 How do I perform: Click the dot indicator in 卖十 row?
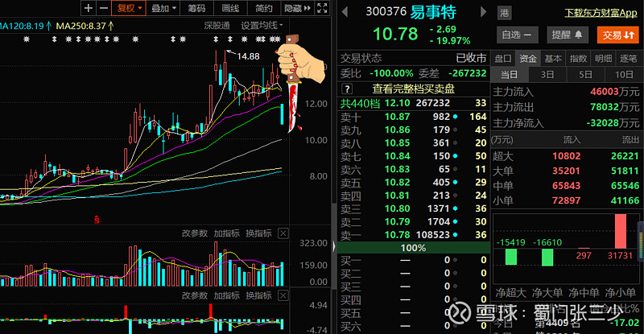(x=455, y=117)
